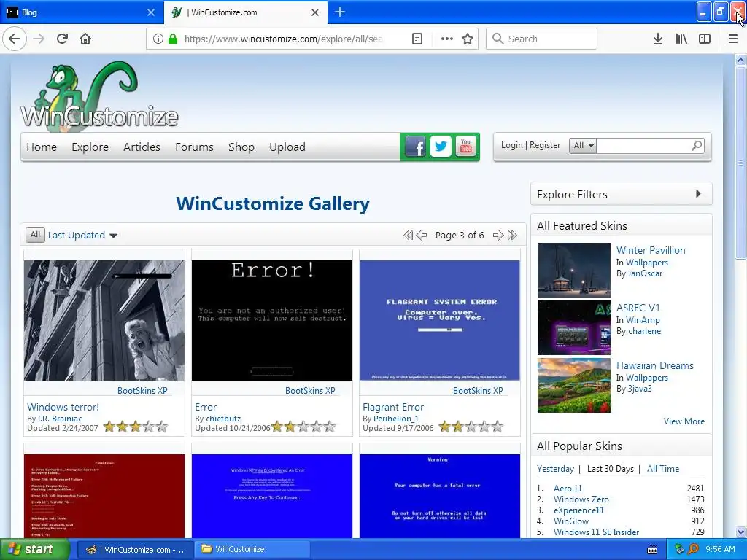Screen dimensions: 747x560
Task: Open page actions three-dots menu
Action: pyautogui.click(x=447, y=39)
